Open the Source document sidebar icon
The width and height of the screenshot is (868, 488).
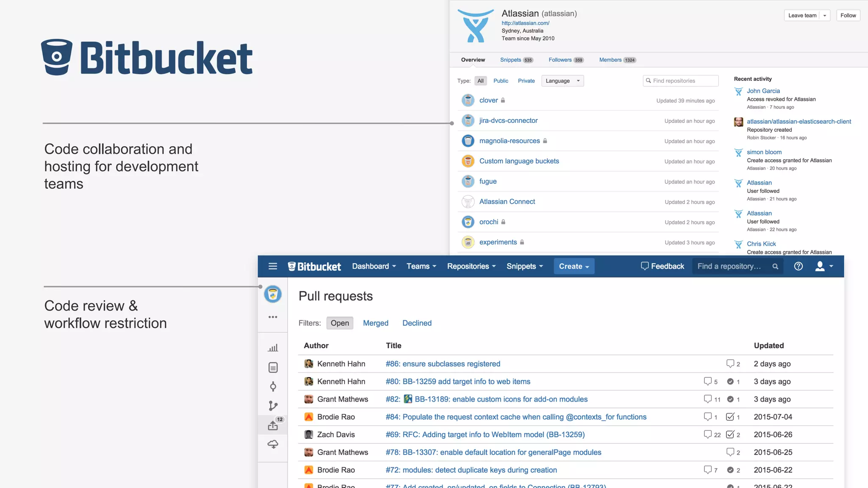[x=273, y=367]
